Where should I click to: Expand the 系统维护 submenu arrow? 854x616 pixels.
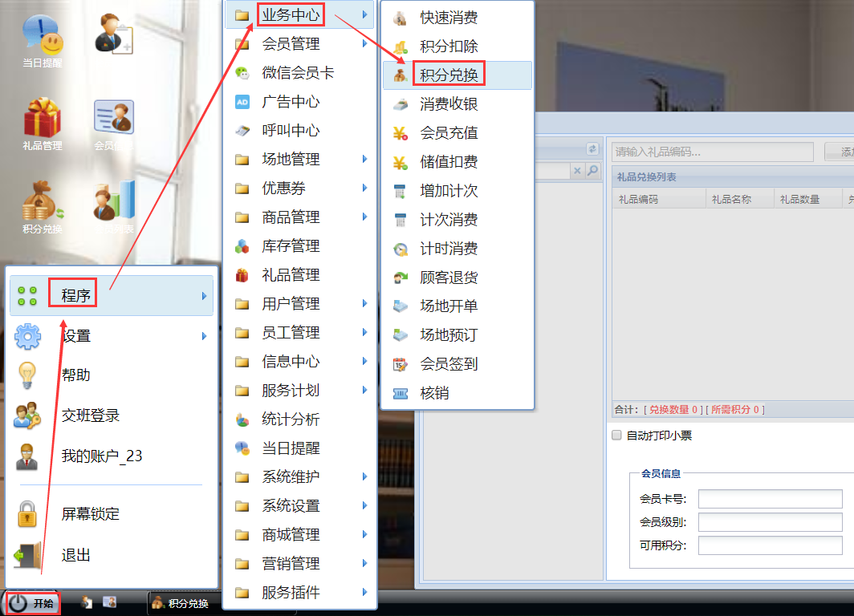(x=364, y=477)
